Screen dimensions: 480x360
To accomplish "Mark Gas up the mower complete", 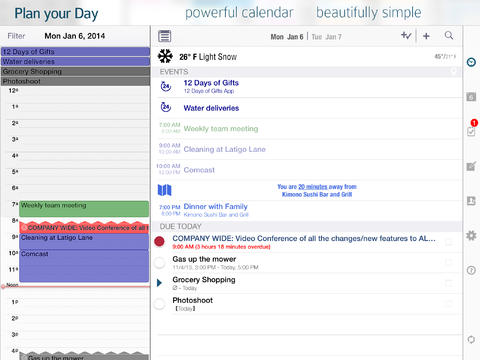I will click(160, 263).
